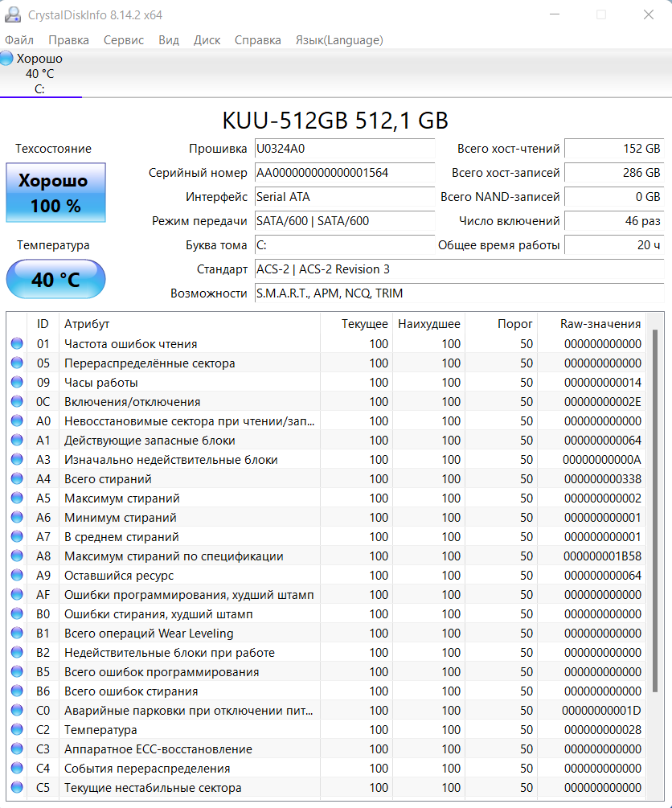Click raw value 000000001B58 in A8 row
The width and height of the screenshot is (672, 808).
602,556
